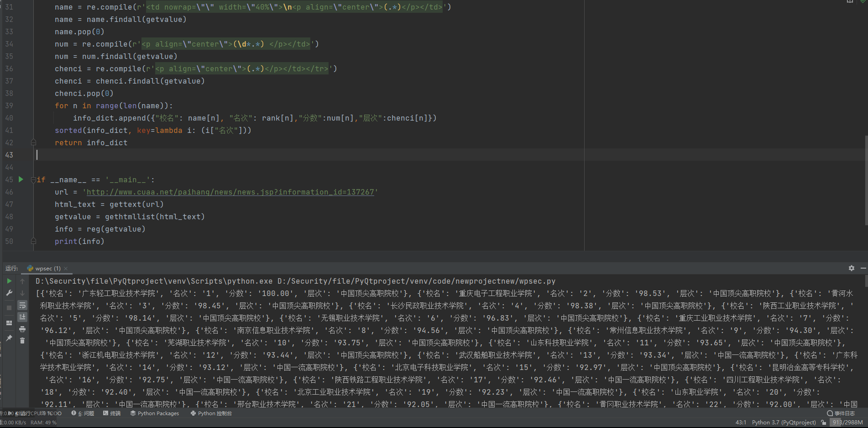Click 'return info_dict' statement
Image resolution: width=868 pixels, height=428 pixels.
91,143
